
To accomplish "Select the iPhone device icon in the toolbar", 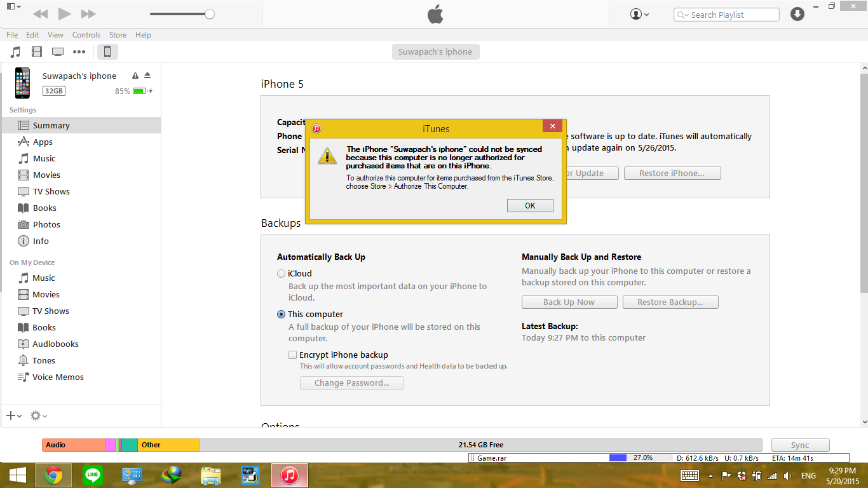I will coord(107,51).
